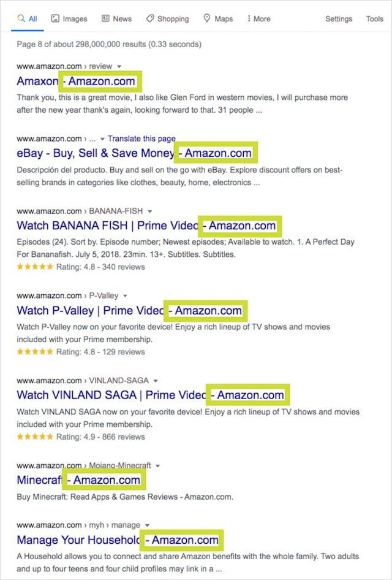This screenshot has height=580, width=392.
Task: Click the Images tab picture icon
Action: point(55,19)
